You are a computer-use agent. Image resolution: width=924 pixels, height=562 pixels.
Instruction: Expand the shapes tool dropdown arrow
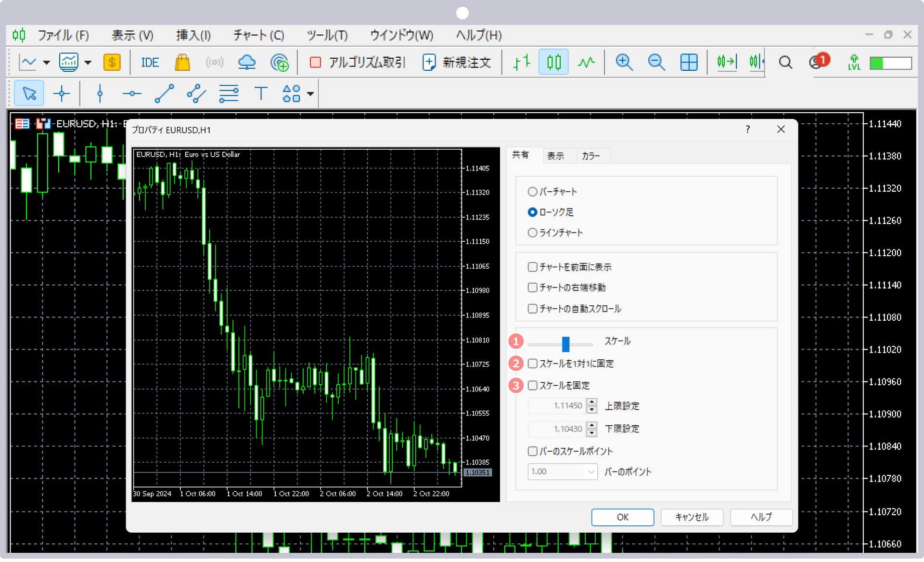click(x=310, y=94)
